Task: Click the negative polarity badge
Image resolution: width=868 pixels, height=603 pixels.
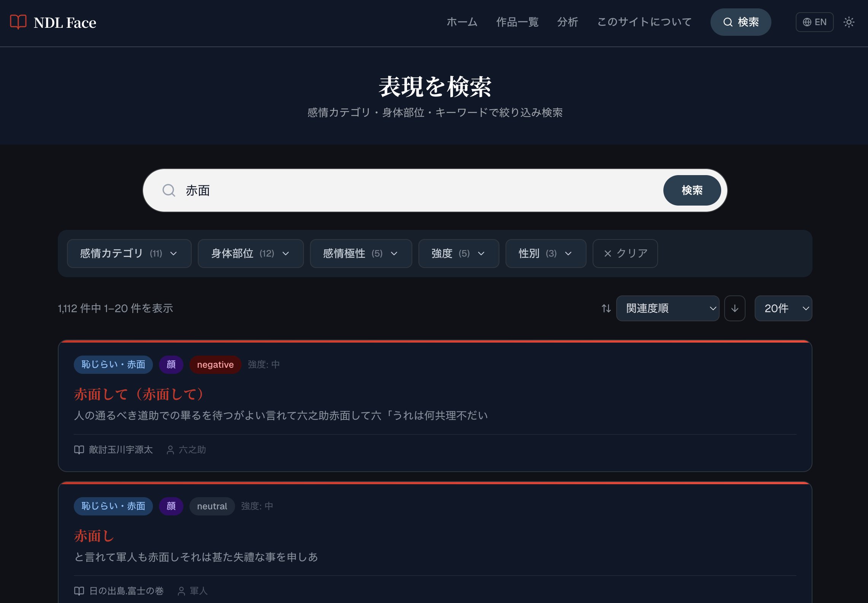Action: pyautogui.click(x=215, y=365)
